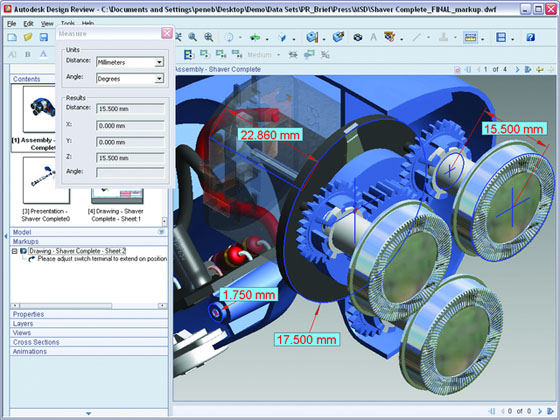
Task: Click the symbols catalog icon
Action: point(390,37)
